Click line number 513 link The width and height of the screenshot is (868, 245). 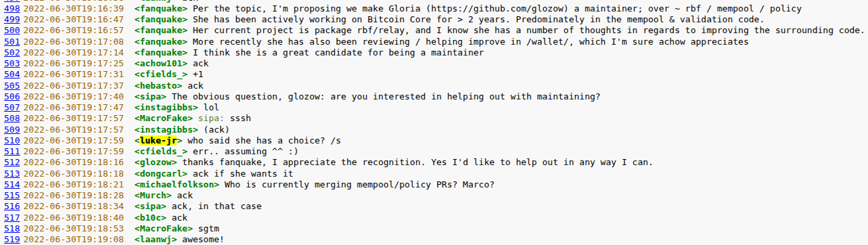tap(12, 173)
